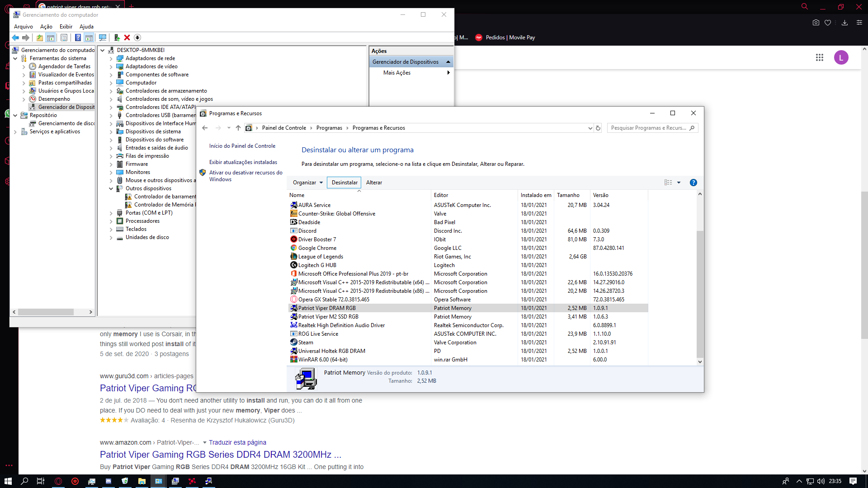Click Traduzir esta página link

point(237,443)
